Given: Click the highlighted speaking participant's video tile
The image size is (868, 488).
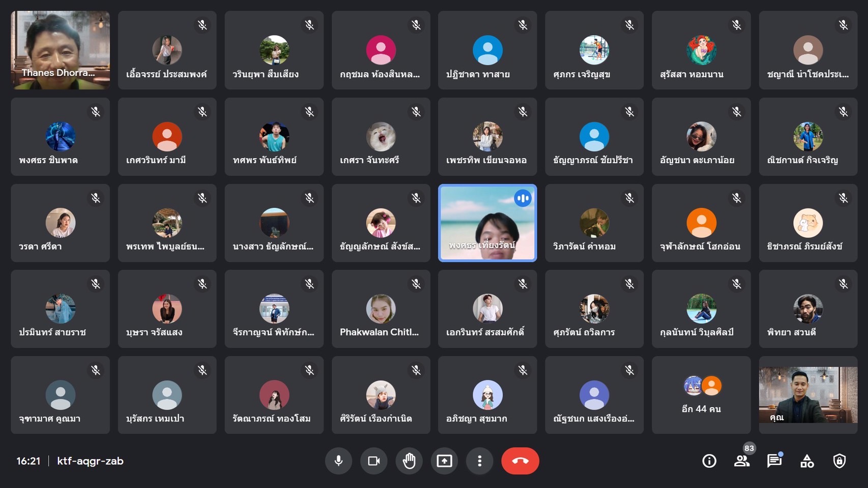Looking at the screenshot, I should [487, 223].
